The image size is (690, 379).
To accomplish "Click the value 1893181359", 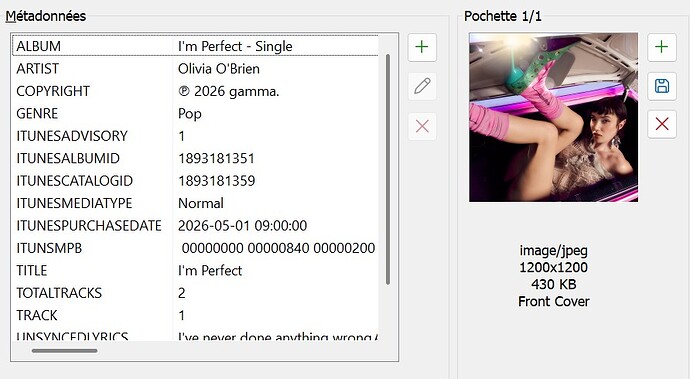I will tap(216, 181).
